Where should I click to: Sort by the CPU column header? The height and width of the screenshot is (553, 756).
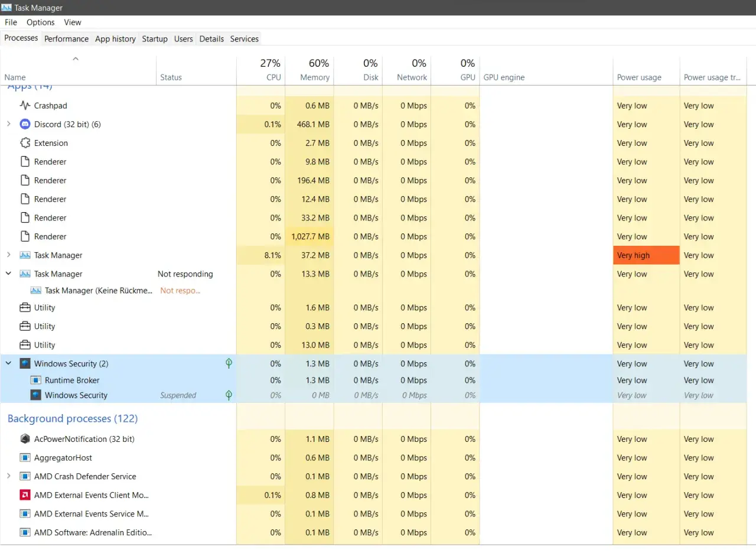coord(260,70)
